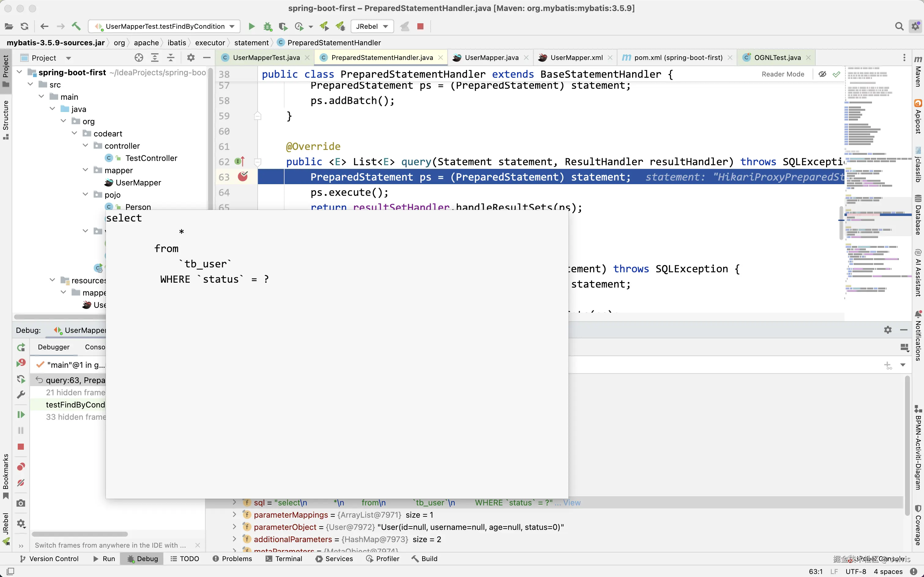Screen dimensions: 924x577
Task: Click Rerun debug session icon
Action: (x=21, y=347)
